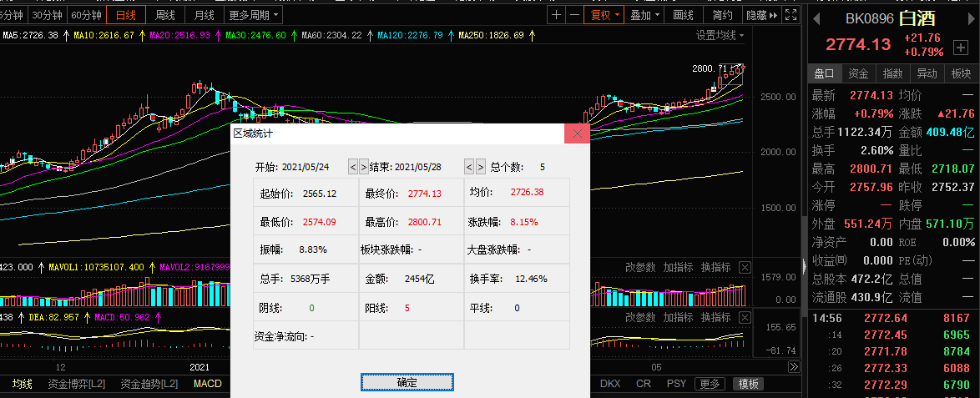Close the volume indicator sub-panel
980x398 pixels.
[x=745, y=268]
